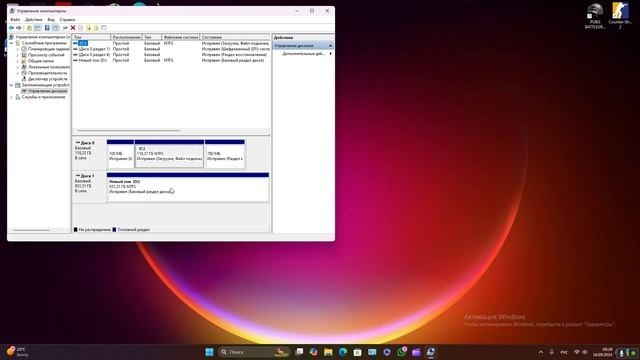The image size is (640, 360).
Task: Sort by the Расположение column header
Action: click(x=127, y=37)
